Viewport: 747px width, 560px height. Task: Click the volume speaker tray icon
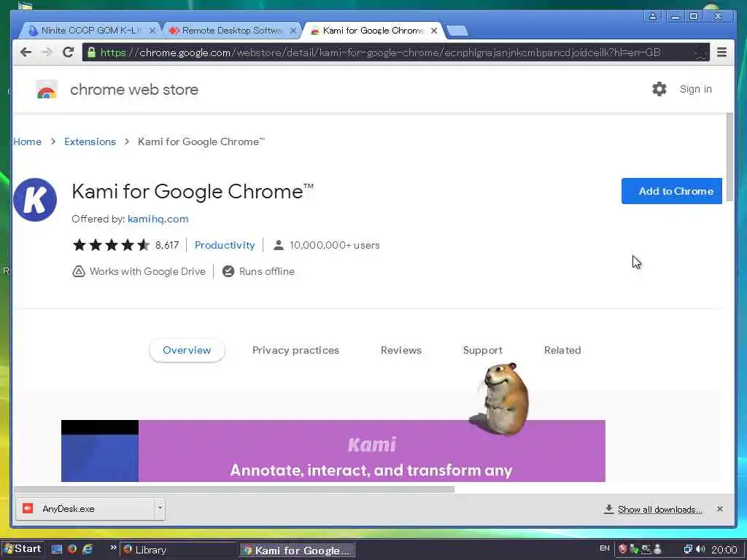[x=700, y=549]
